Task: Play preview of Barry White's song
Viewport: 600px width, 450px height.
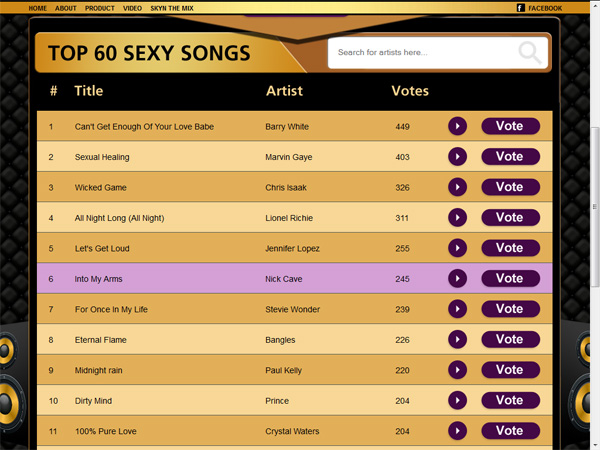Action: coord(457,126)
